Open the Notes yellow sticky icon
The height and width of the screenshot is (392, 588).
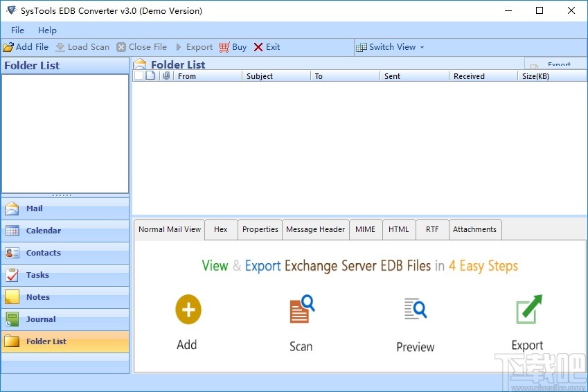(12, 297)
